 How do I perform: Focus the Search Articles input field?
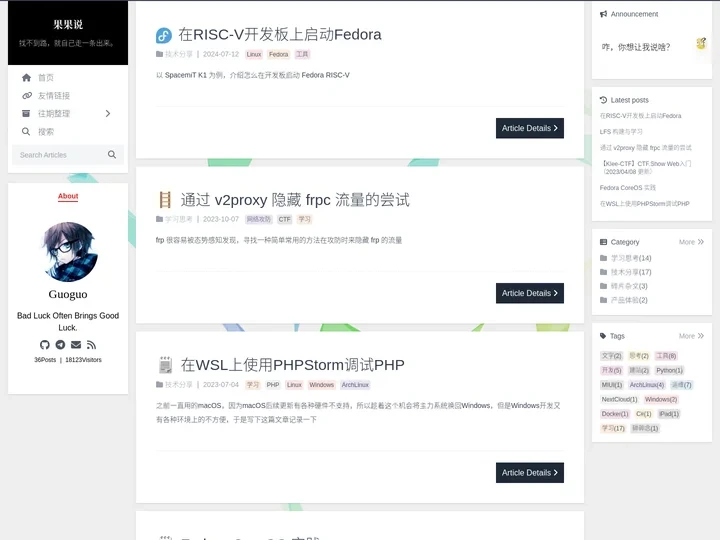60,155
